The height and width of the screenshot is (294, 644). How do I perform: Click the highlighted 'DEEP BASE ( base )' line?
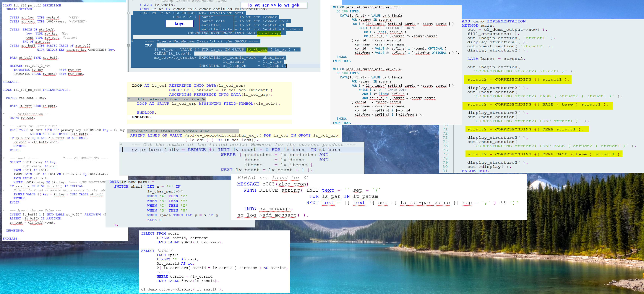[544, 154]
